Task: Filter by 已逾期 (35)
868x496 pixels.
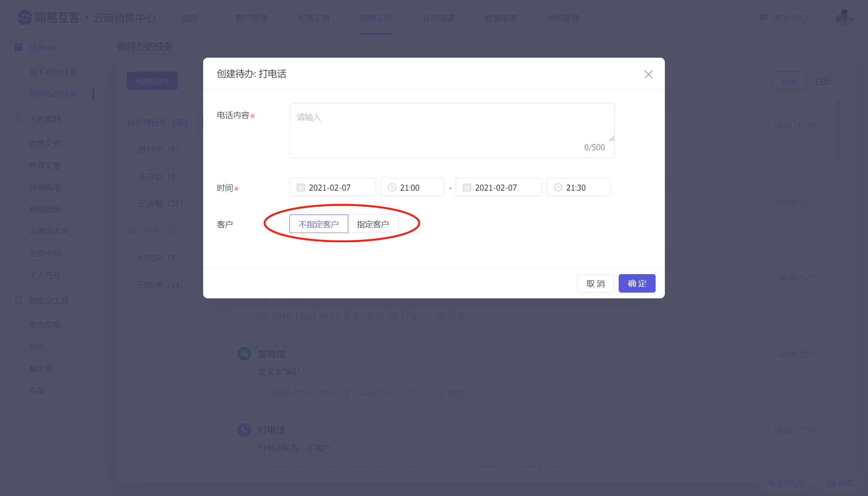Action: pyautogui.click(x=160, y=203)
